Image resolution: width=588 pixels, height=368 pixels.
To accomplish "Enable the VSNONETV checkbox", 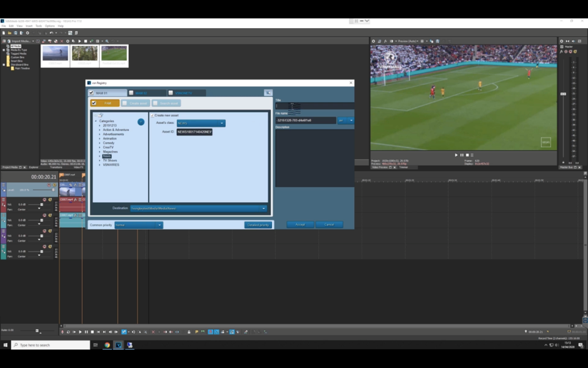I will 171,93.
